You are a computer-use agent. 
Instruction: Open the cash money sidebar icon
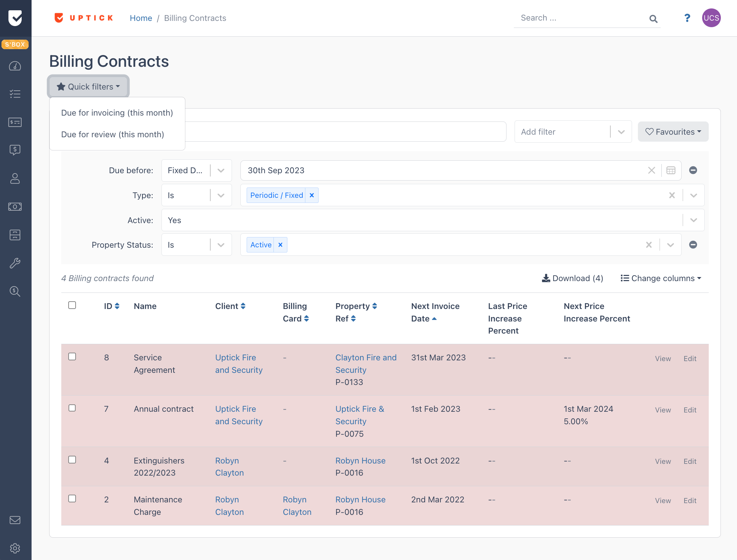click(x=15, y=207)
